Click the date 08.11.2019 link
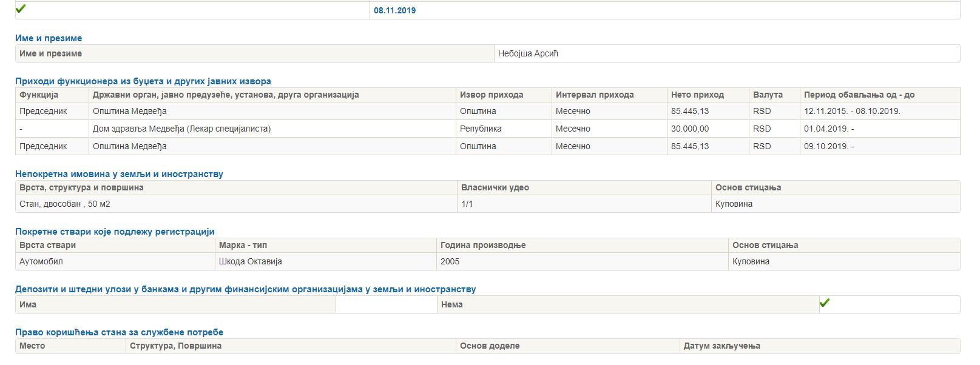This screenshot has height=365, width=980. tap(394, 10)
